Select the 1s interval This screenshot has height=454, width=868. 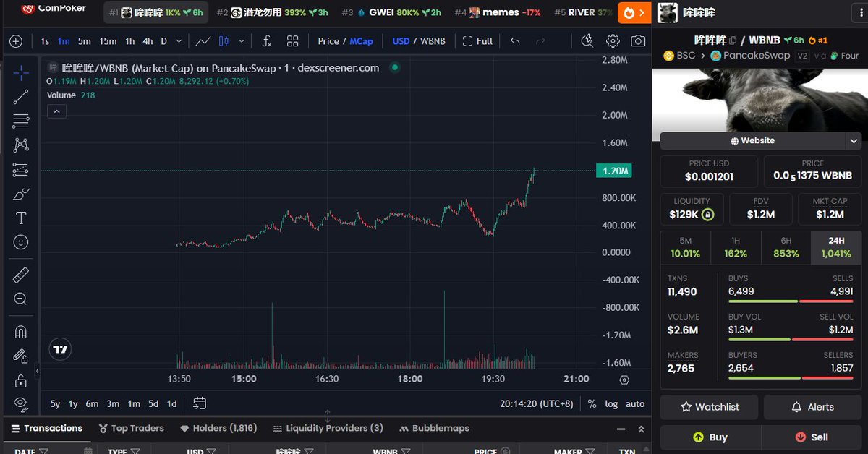(45, 41)
